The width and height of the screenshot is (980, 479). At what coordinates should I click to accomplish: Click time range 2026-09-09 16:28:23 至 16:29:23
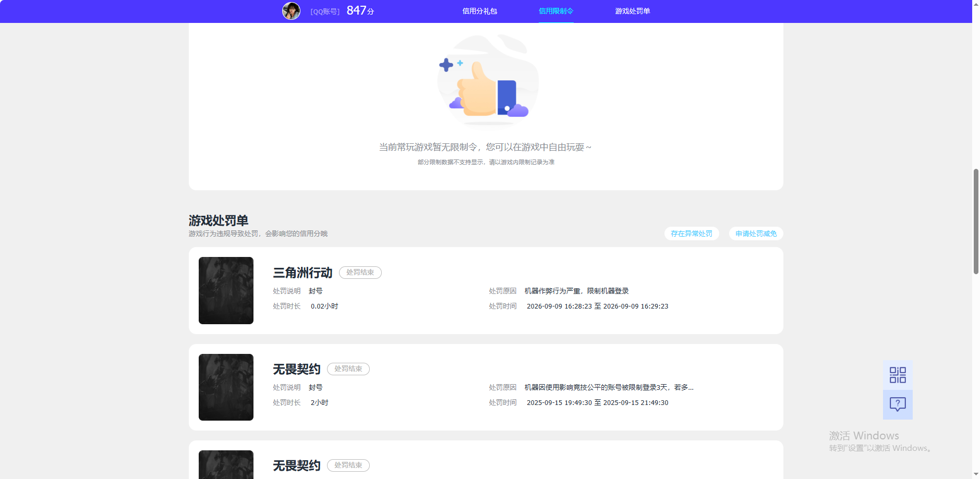click(x=597, y=306)
